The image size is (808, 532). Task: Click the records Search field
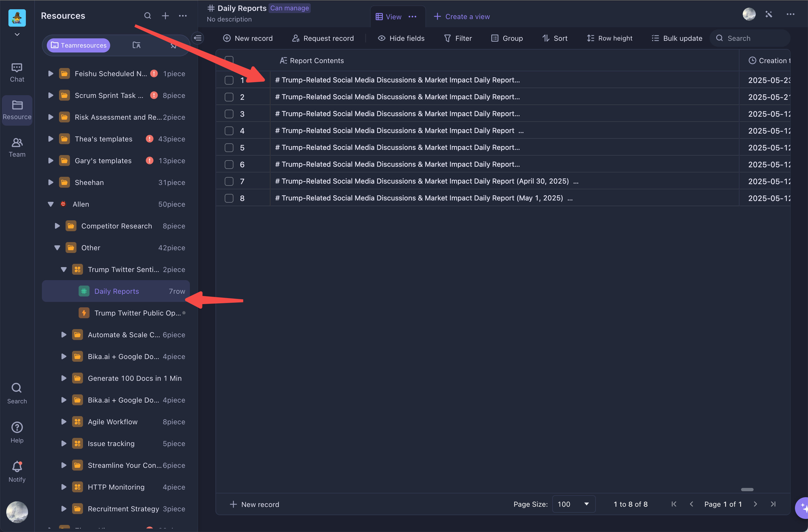pyautogui.click(x=750, y=38)
